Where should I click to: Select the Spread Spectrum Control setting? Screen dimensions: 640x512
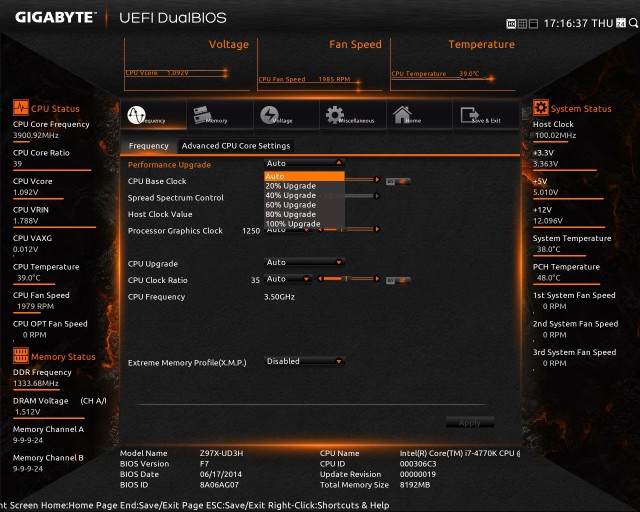[x=176, y=198]
